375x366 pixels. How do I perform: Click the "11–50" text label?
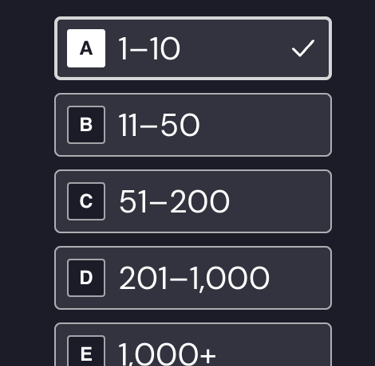point(159,125)
